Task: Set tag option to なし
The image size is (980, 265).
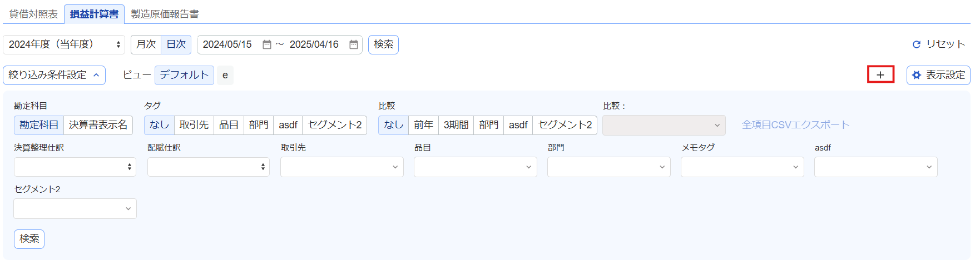Action: click(159, 125)
